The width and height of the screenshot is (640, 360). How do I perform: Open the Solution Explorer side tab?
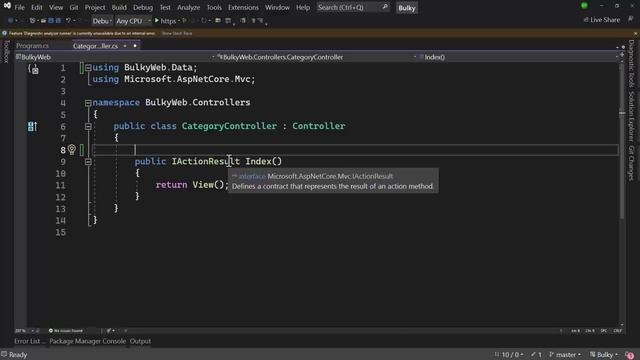pos(631,116)
